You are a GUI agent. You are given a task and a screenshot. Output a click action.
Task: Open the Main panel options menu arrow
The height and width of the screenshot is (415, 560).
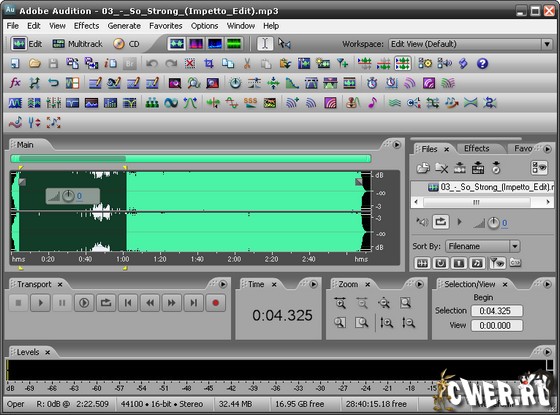pyautogui.click(x=397, y=145)
